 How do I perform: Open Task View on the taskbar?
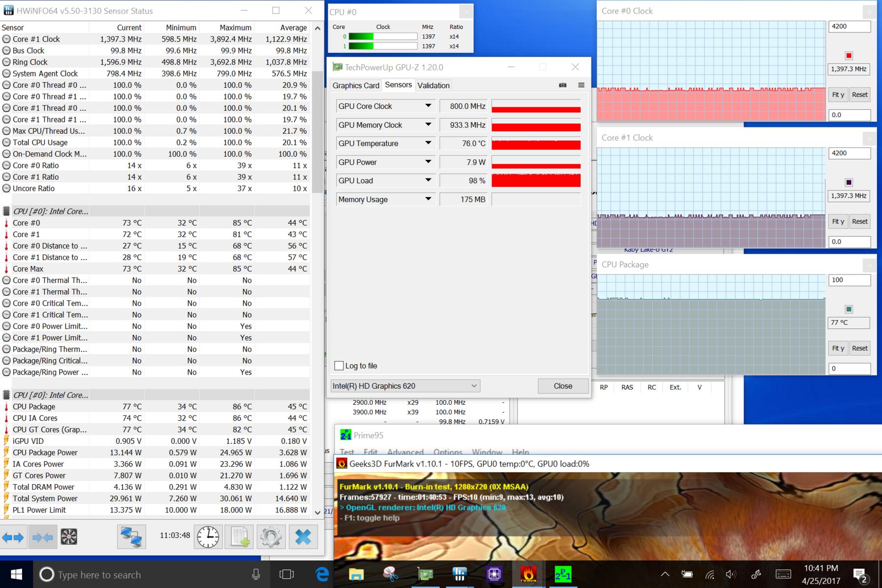287,574
